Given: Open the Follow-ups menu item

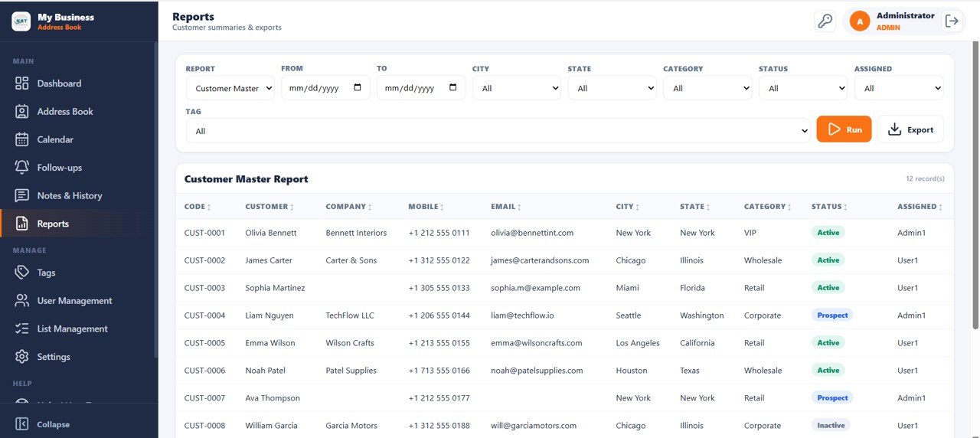Looking at the screenshot, I should pyautogui.click(x=78, y=168).
